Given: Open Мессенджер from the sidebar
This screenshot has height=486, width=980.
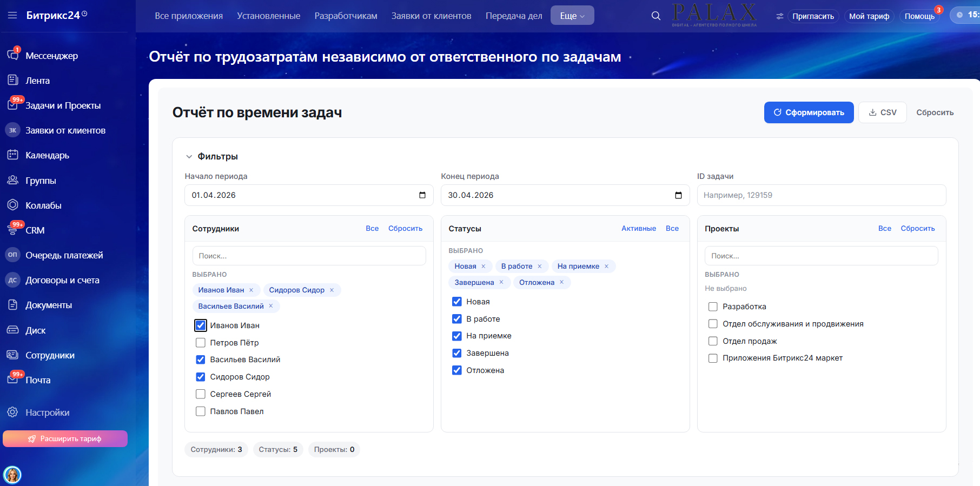Looking at the screenshot, I should [51, 56].
